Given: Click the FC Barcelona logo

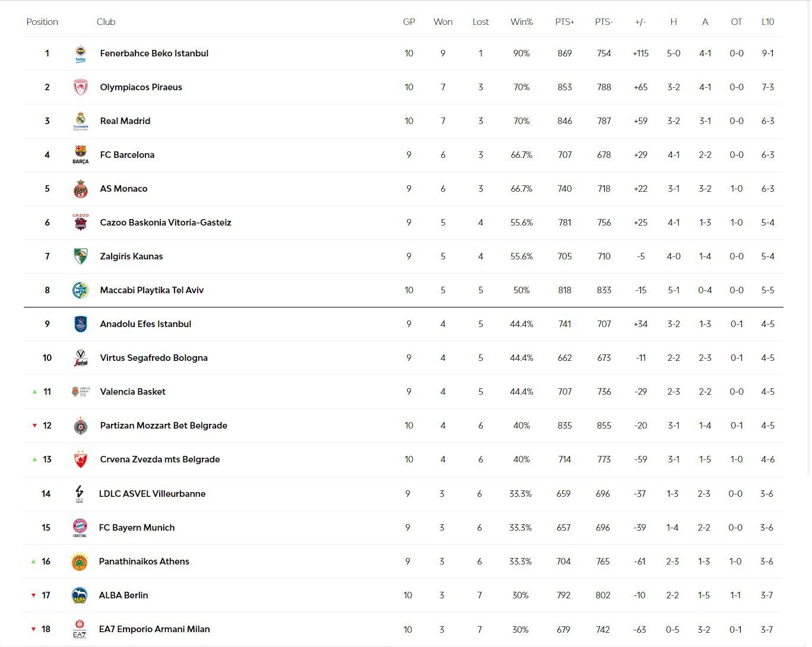Looking at the screenshot, I should [x=80, y=155].
